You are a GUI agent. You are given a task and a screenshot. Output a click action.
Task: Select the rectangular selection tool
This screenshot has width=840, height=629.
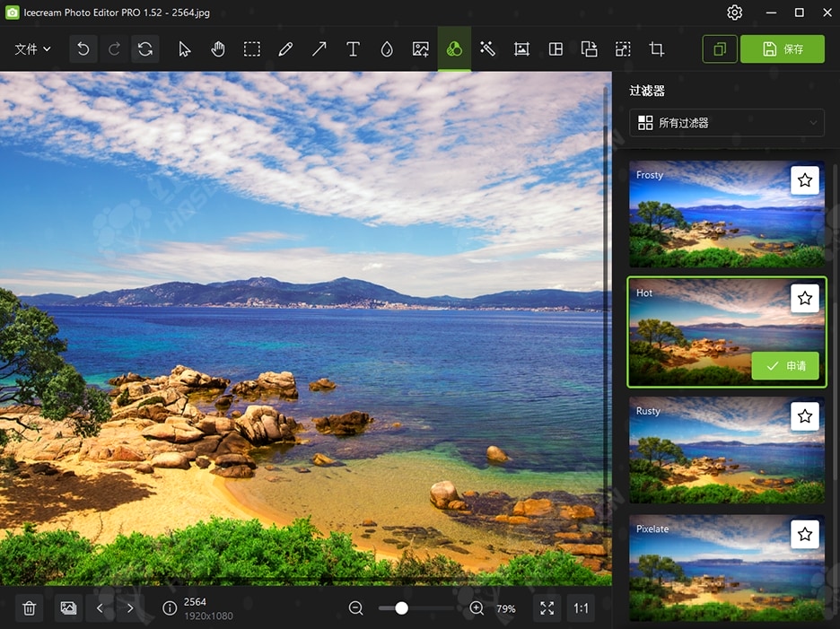pos(251,49)
